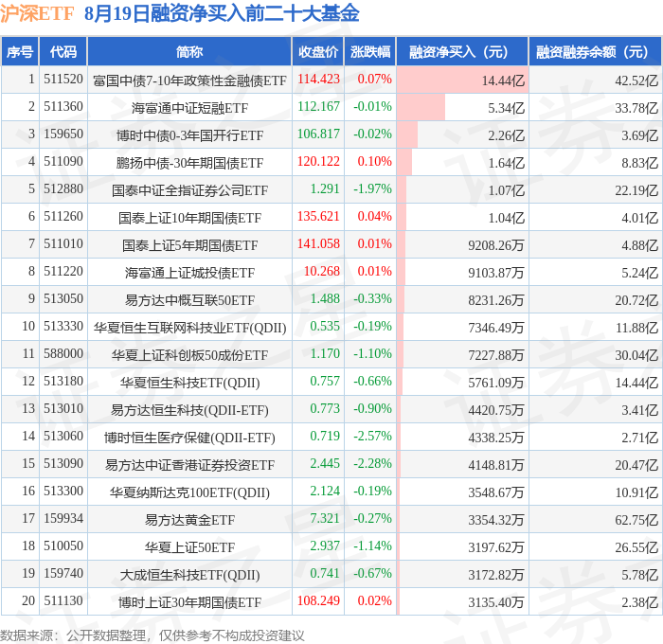The width and height of the screenshot is (663, 644).
Task: Click closing price 106.817
Action: (318, 134)
